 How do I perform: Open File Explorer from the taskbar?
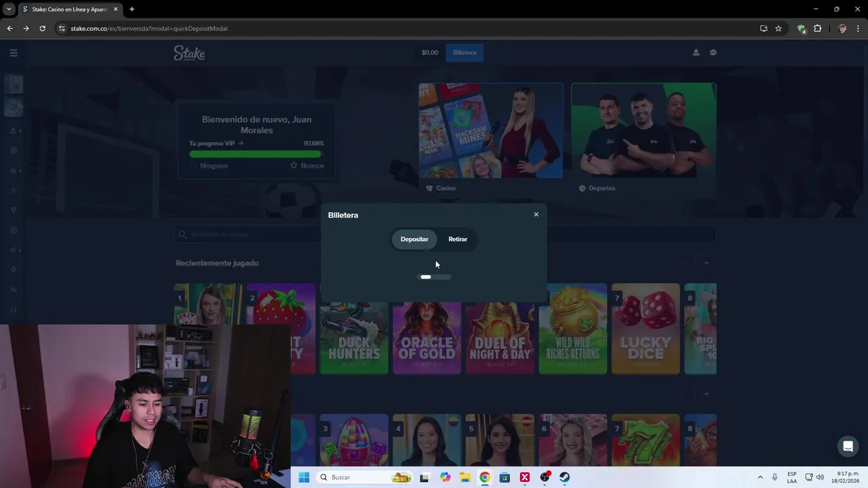[465, 477]
